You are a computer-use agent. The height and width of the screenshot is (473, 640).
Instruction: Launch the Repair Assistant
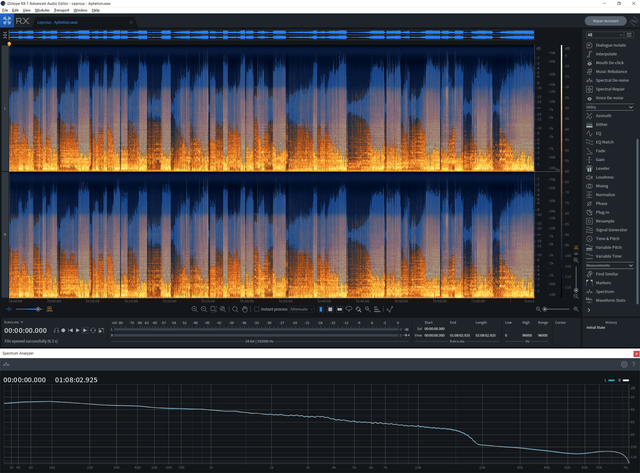point(605,21)
